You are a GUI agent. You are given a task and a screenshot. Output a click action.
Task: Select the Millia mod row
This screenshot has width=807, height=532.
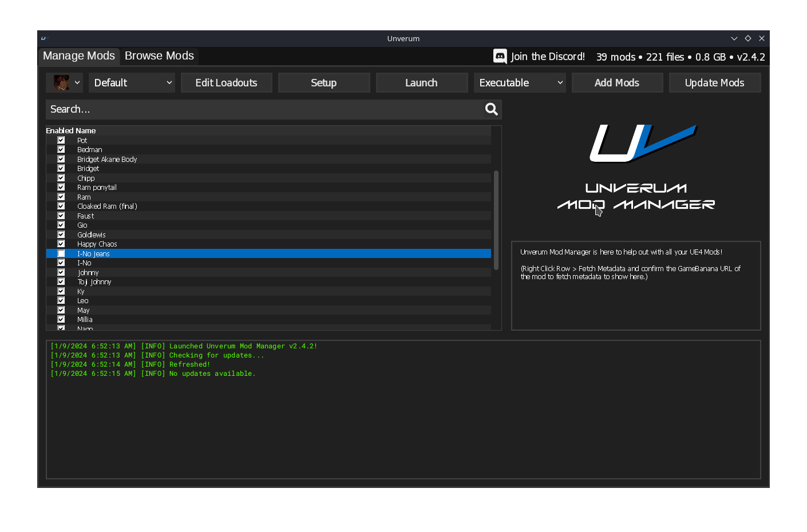pyautogui.click(x=268, y=320)
